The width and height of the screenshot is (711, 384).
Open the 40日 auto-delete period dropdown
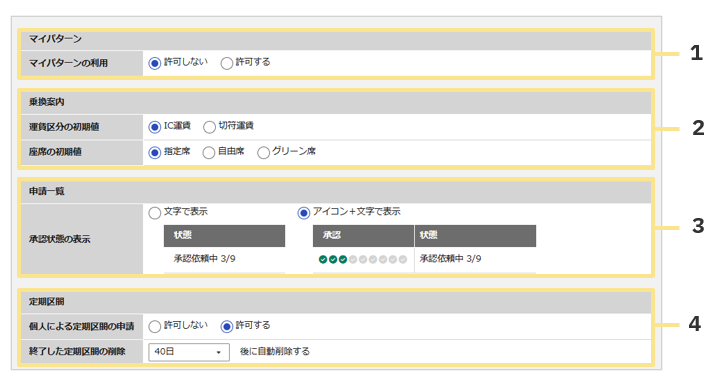pyautogui.click(x=189, y=352)
